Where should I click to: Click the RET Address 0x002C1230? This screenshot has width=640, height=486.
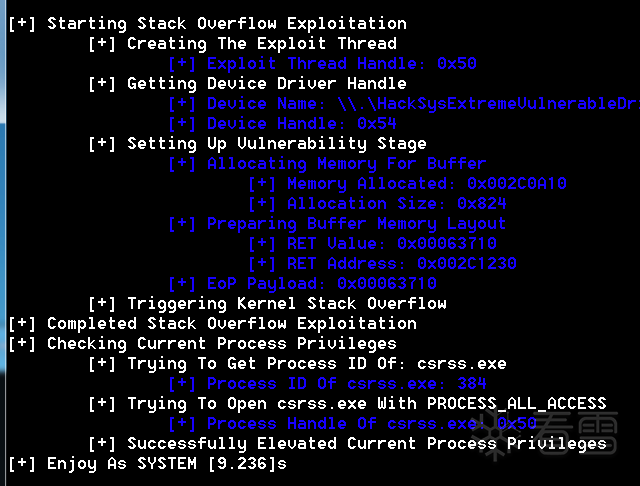coord(466,263)
